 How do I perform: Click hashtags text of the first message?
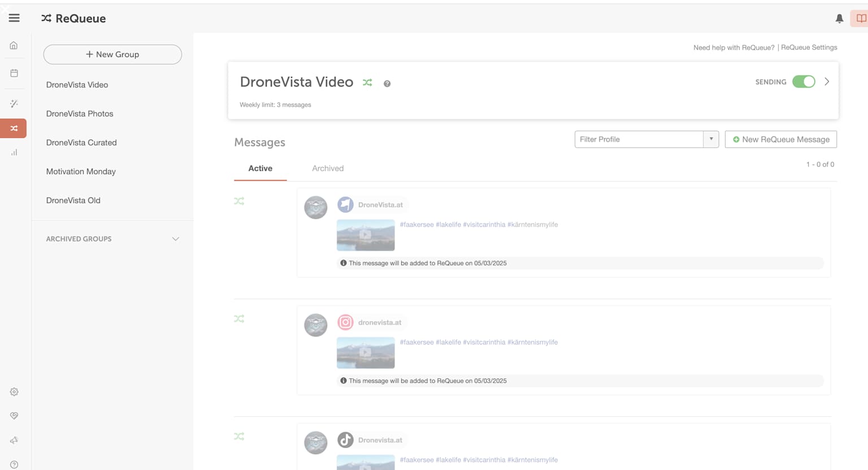point(479,225)
